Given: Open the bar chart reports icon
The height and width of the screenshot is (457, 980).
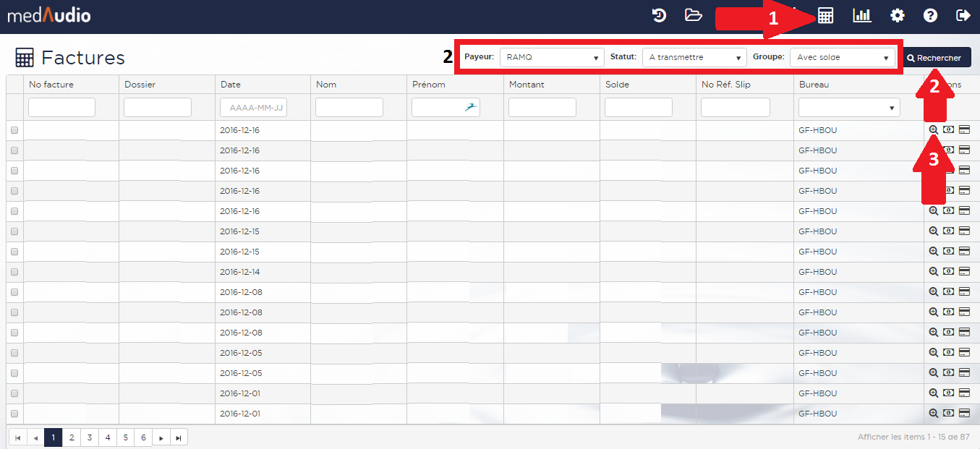Looking at the screenshot, I should [862, 15].
